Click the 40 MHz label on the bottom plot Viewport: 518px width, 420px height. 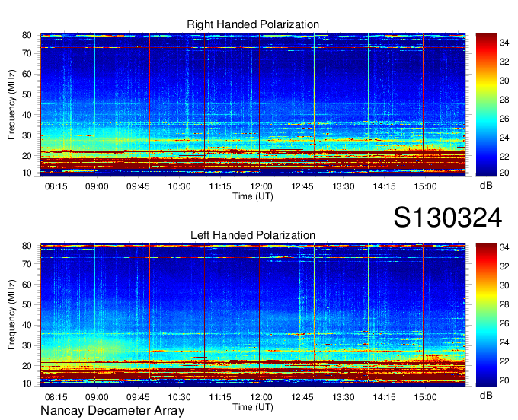27,326
